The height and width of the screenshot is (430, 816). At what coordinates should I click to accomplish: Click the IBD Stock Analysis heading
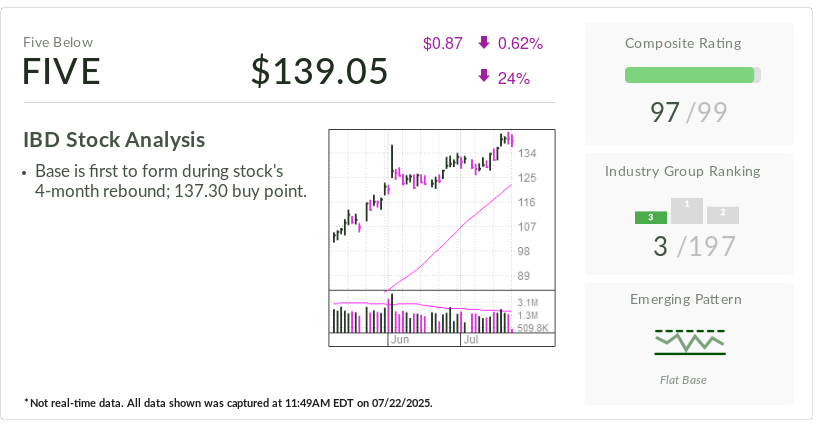pos(114,139)
